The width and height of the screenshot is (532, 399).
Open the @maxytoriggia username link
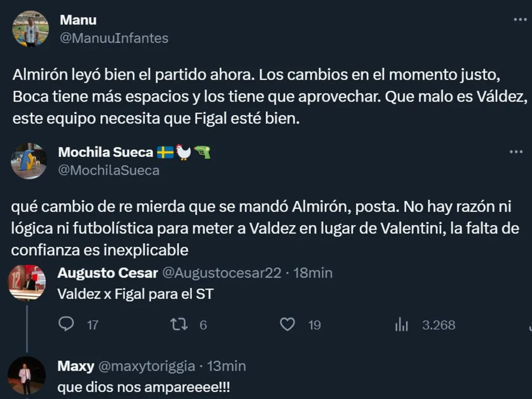(x=147, y=366)
